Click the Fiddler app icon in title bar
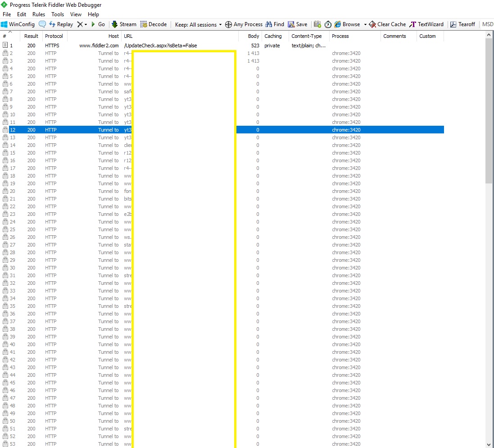 click(4, 5)
